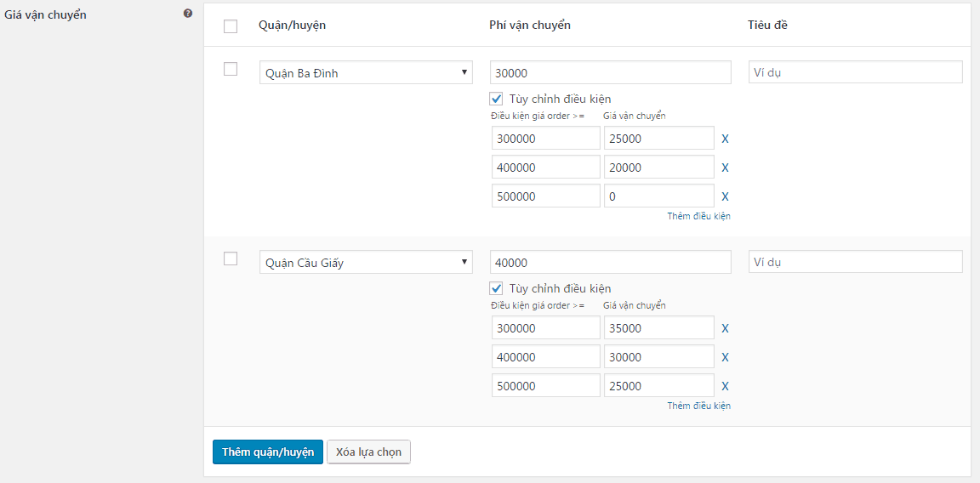Delete Cầu Giấy's 300000 condition row
Viewport: 980px width, 483px height.
click(725, 328)
